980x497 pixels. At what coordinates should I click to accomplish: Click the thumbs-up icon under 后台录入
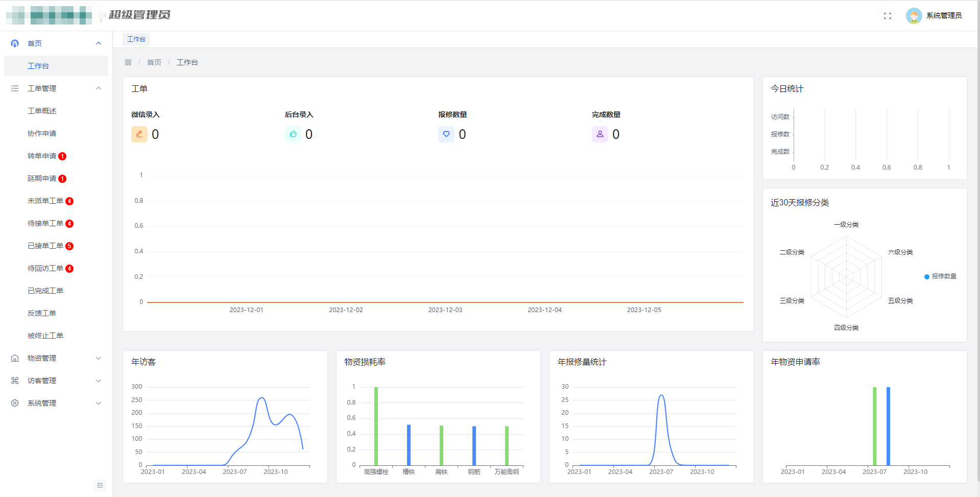(293, 134)
